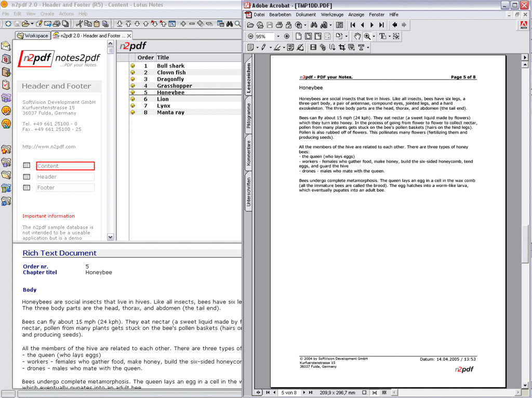Viewport: 532px width, 398px height.
Task: Click the previous view back arrow in Acrobat
Action: click(395, 25)
